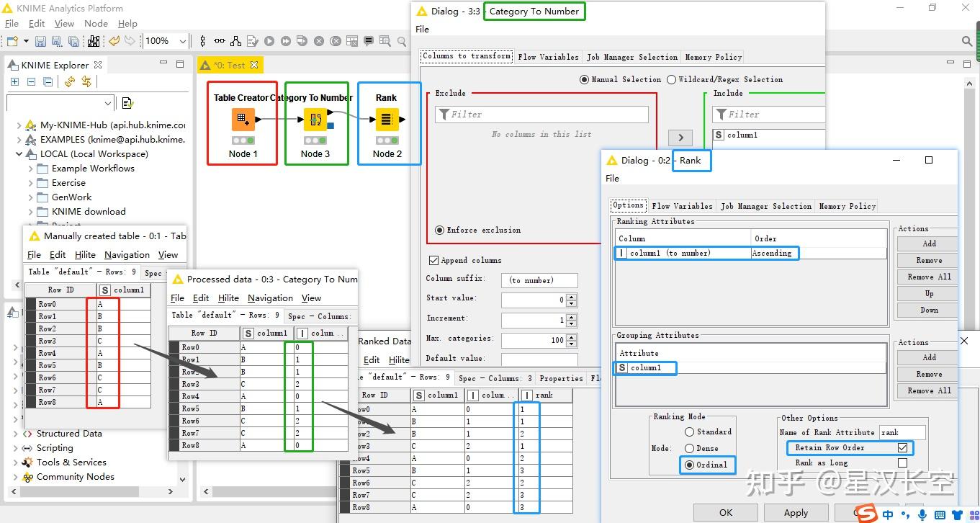Click the Cancel selected node icon
Screen dimensions: 980x523
point(319,42)
